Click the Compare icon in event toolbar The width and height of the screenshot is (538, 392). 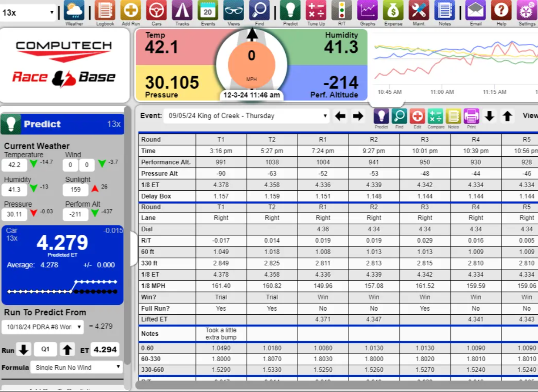436,117
